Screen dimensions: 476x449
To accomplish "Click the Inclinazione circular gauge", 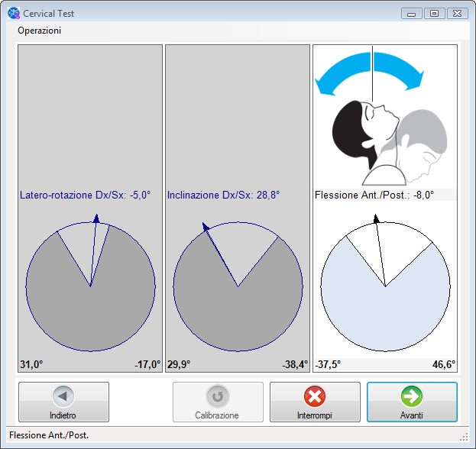I will [x=238, y=286].
